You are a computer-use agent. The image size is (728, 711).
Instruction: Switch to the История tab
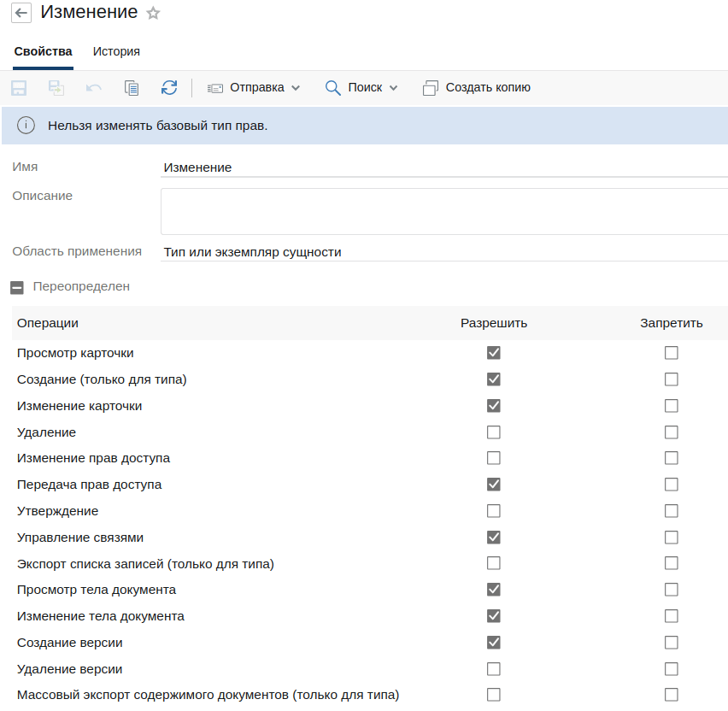pos(116,51)
